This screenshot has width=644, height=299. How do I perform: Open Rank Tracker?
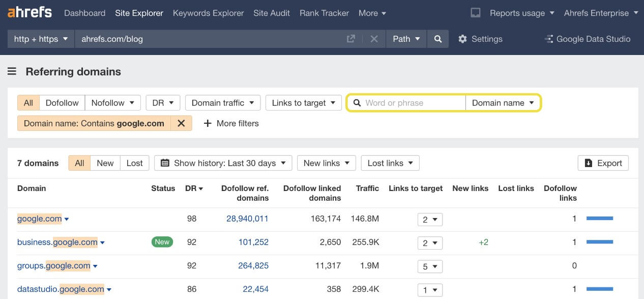(325, 13)
